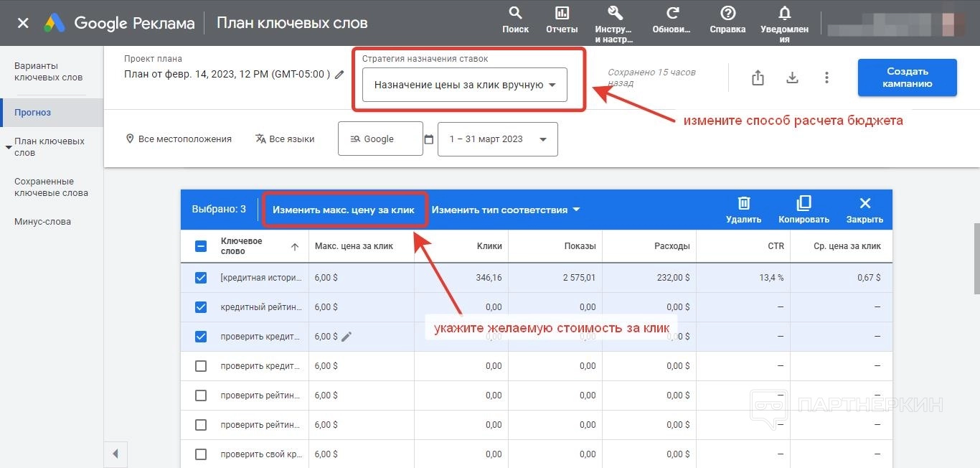The image size is (980, 468).
Task: Click the refresh (Обновить) icon
Action: pyautogui.click(x=672, y=14)
